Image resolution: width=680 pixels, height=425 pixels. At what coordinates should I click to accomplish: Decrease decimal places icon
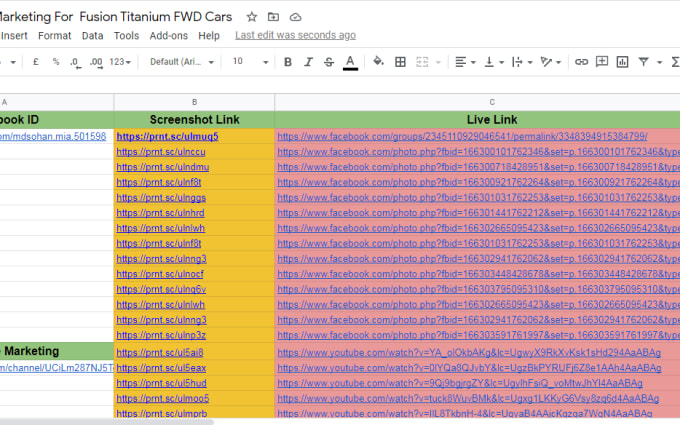tap(75, 63)
